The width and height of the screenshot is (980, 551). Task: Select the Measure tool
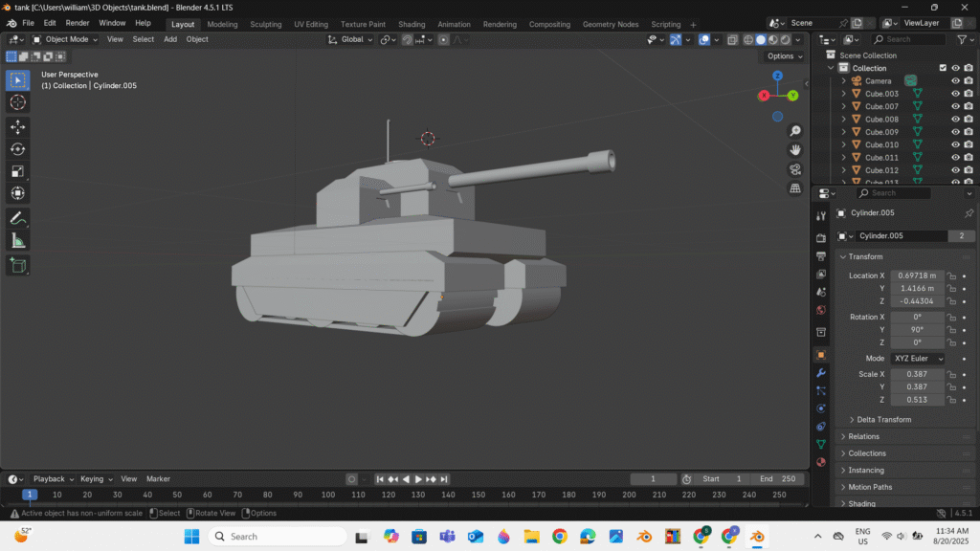coord(17,241)
